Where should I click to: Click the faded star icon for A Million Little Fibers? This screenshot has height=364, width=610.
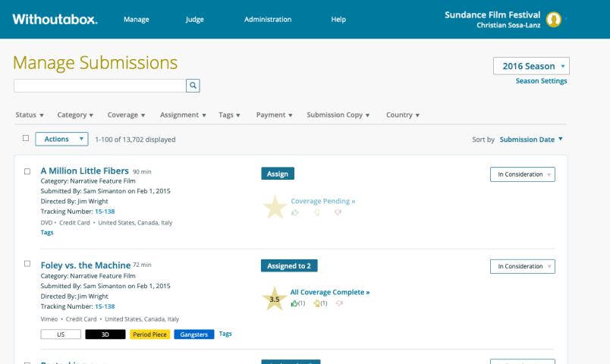[274, 206]
